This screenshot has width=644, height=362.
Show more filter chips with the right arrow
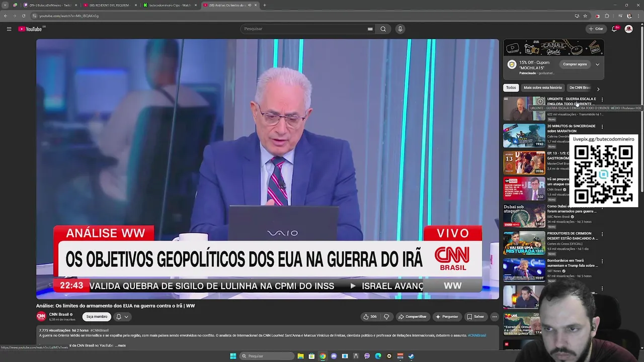point(598,89)
